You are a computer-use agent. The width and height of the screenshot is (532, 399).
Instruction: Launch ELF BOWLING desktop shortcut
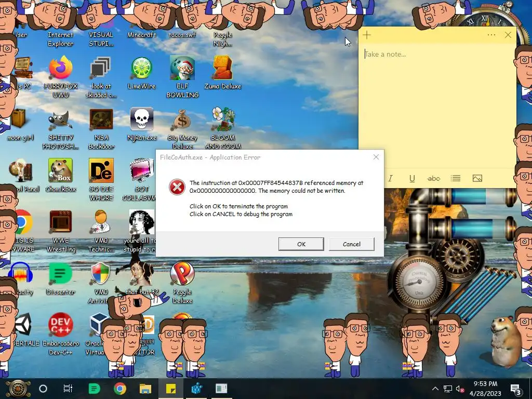pos(182,68)
